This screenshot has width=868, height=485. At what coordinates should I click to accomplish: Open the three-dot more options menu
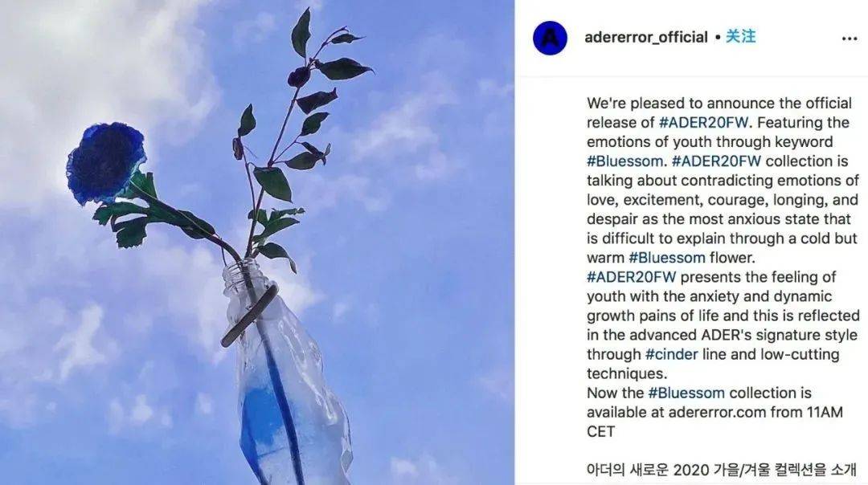[850, 39]
